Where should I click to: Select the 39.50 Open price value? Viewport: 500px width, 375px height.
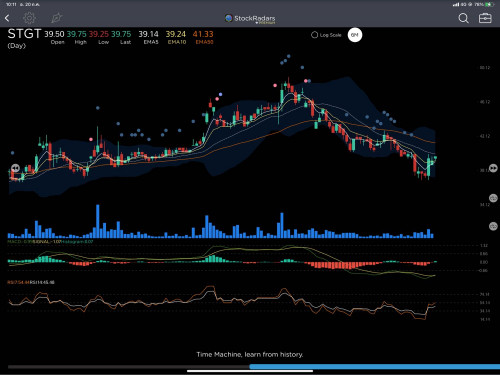point(54,34)
